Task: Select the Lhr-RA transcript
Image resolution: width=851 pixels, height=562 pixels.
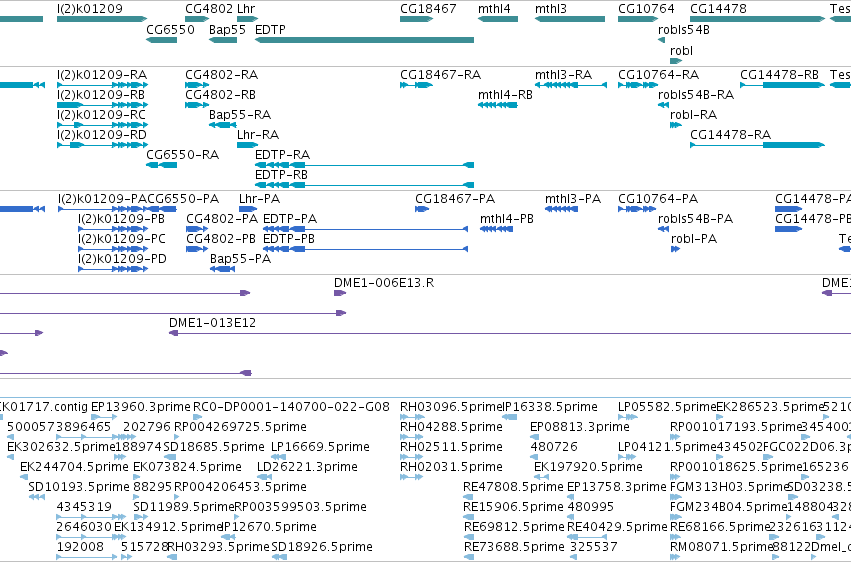Action: 258,135
